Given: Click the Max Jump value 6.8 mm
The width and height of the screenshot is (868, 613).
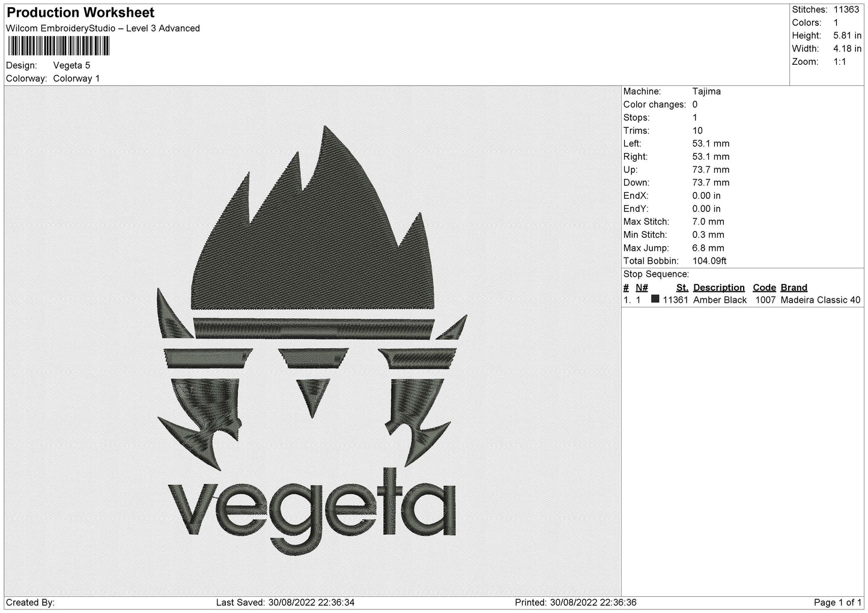Looking at the screenshot, I should tap(708, 248).
